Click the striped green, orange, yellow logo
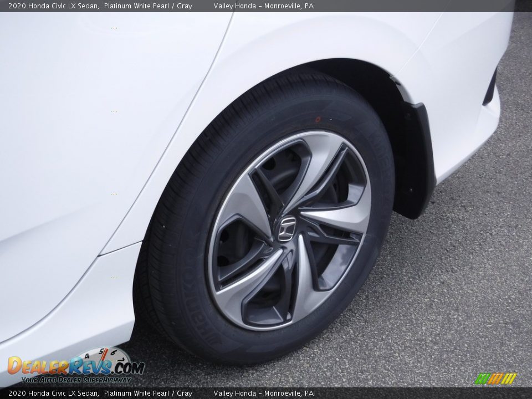The height and width of the screenshot is (399, 532). coord(495,378)
